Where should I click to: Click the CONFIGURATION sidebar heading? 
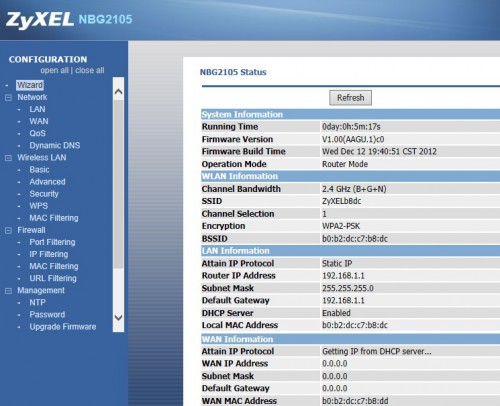(48, 59)
